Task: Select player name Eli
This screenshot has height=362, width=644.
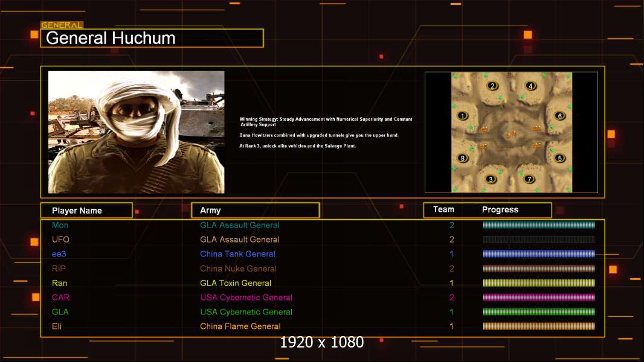Action: pyautogui.click(x=57, y=326)
